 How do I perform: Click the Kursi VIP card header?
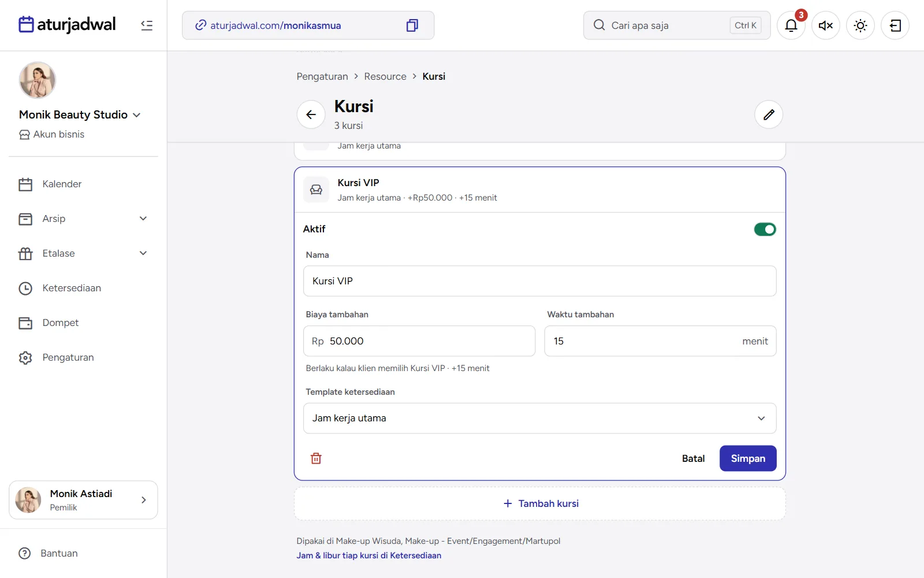pos(539,190)
